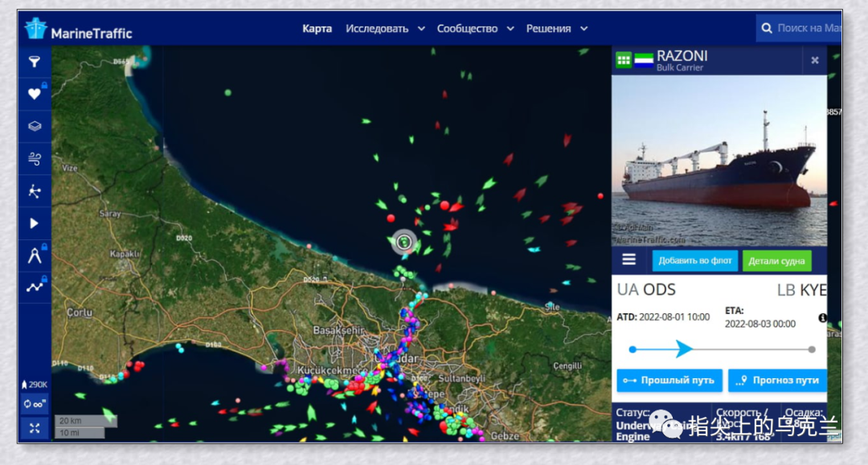
Task: Click the UA ODS departure port
Action: [646, 290]
